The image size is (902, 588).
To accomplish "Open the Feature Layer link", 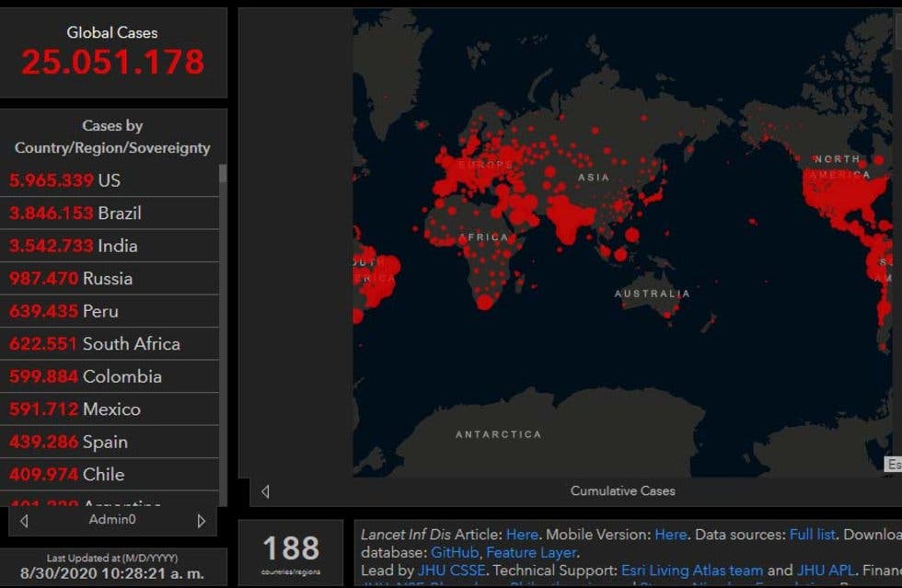I will point(531,552).
